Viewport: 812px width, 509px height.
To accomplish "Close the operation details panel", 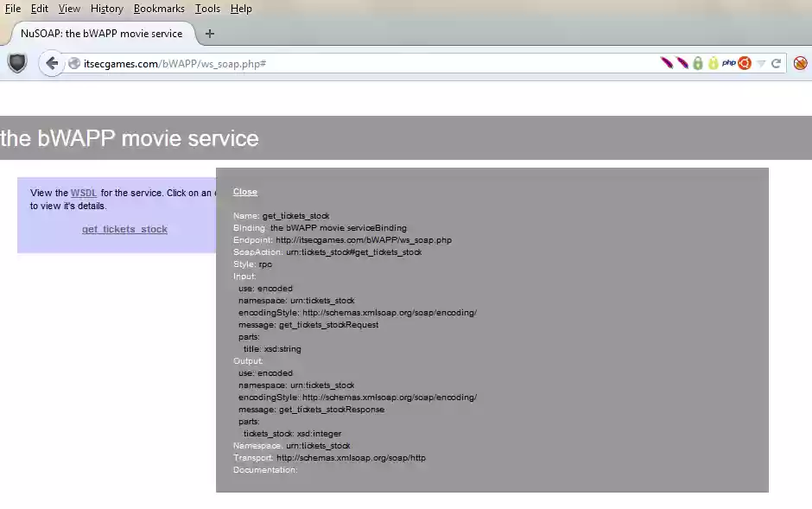I will (x=244, y=191).
